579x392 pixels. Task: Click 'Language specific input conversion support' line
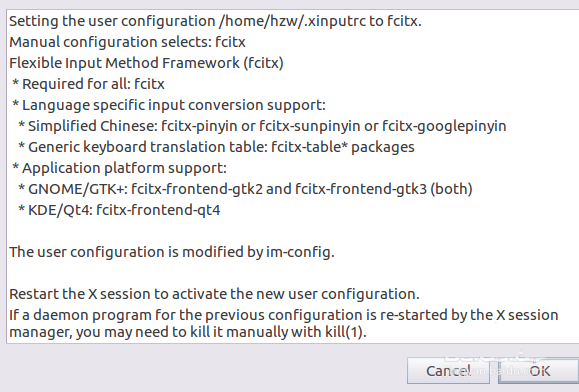pos(169,105)
